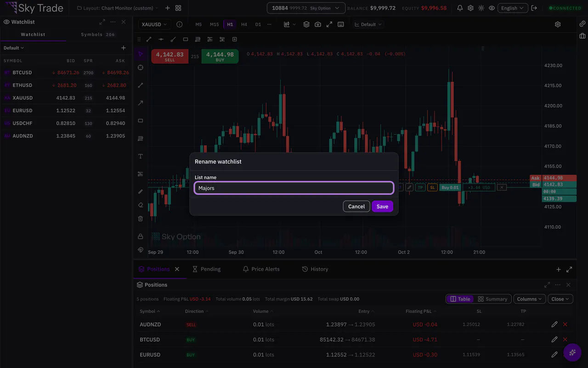Open the XAUUSD symbol dropdown
Screen dimensions: 588x368
tap(155, 24)
